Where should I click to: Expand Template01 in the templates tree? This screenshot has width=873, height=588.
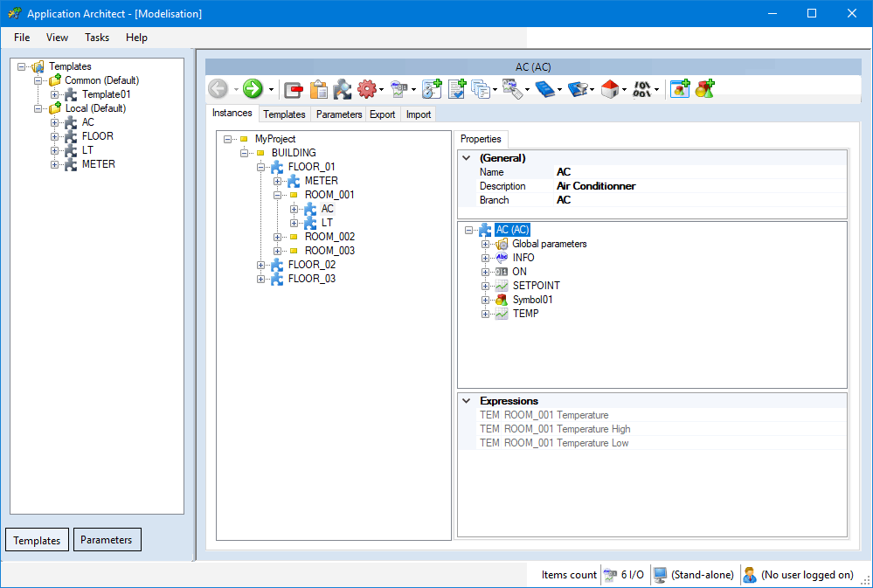point(54,94)
